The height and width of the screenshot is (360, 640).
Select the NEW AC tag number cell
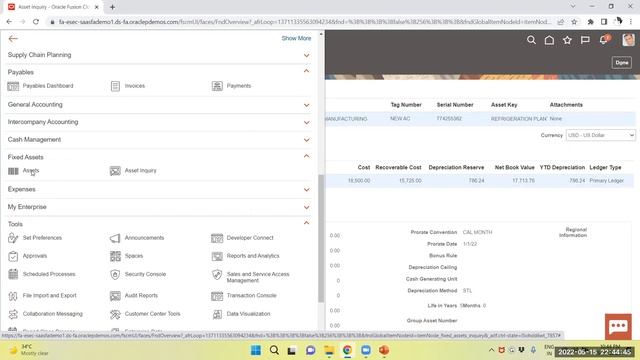click(x=400, y=118)
